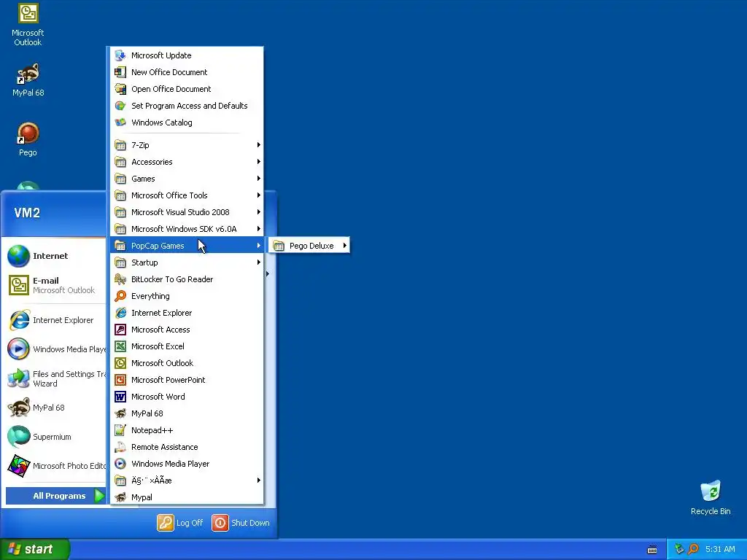Viewport: 747px width, 560px height.
Task: Launch Microsoft Outlook from the All Programs list
Action: coord(187,363)
